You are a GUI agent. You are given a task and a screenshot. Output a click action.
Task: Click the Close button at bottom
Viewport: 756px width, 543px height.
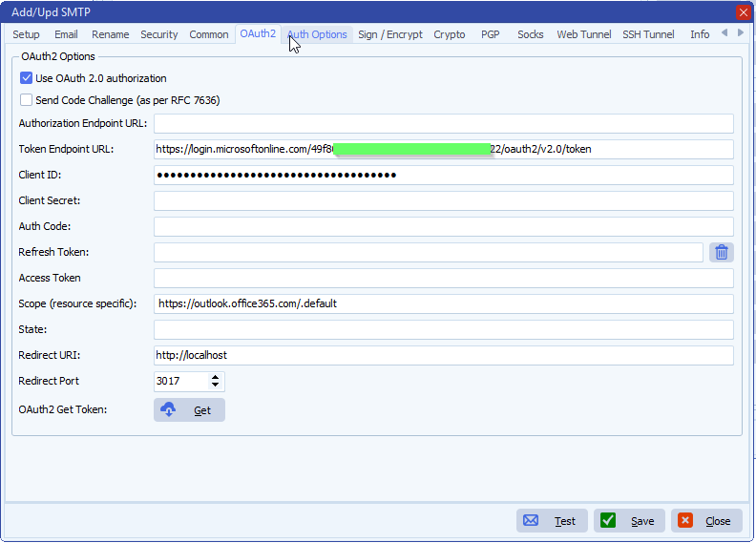tap(706, 521)
